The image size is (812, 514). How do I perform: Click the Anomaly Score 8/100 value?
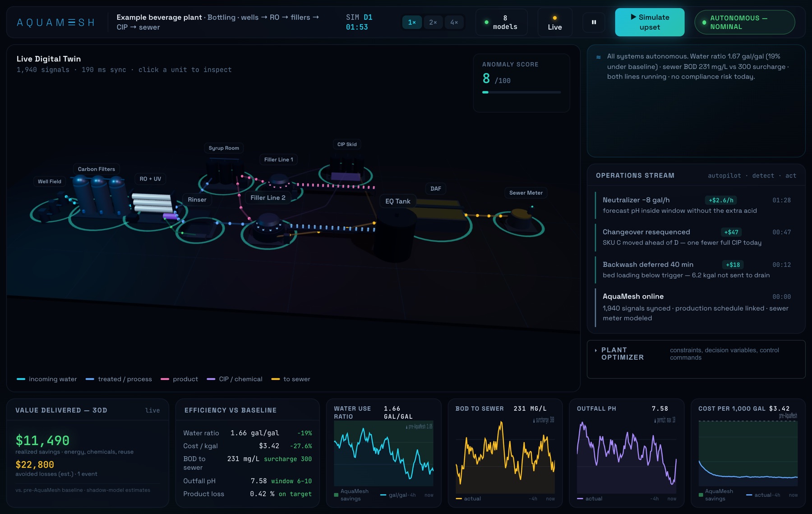tap(496, 79)
